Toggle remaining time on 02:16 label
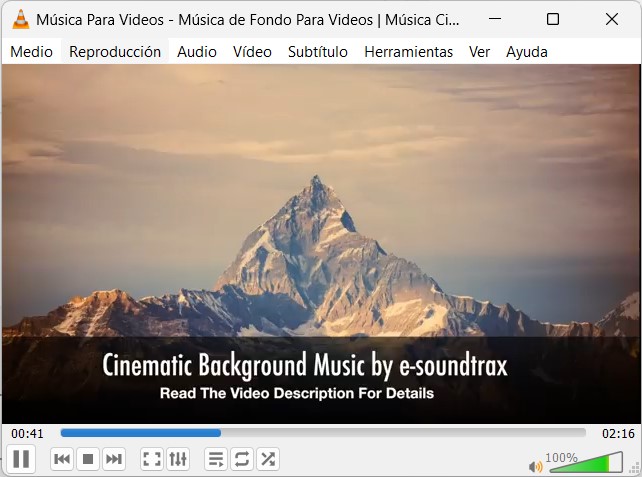 [618, 434]
